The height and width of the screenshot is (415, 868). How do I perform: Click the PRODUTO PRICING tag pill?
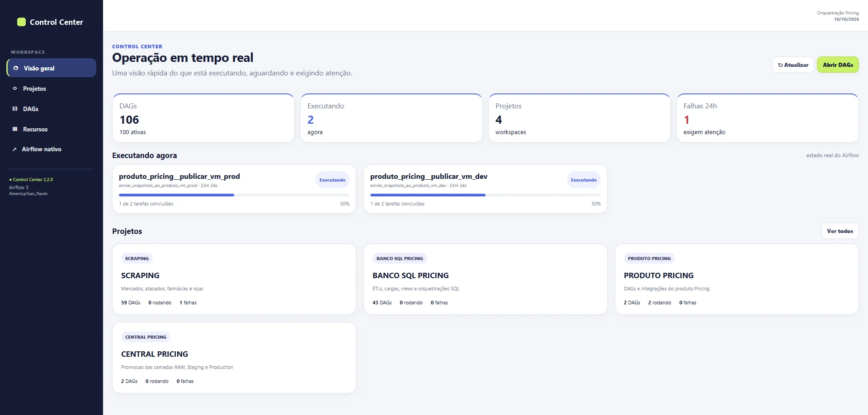coord(649,259)
